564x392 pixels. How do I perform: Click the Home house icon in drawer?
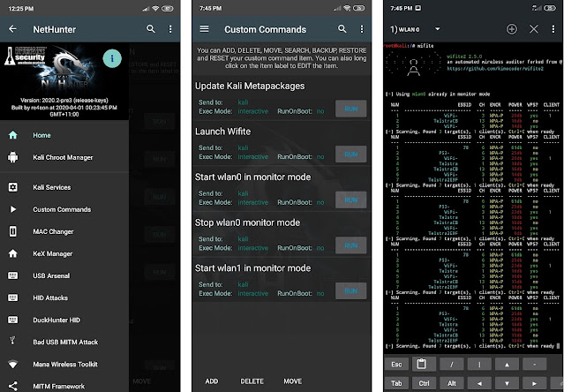tap(13, 135)
